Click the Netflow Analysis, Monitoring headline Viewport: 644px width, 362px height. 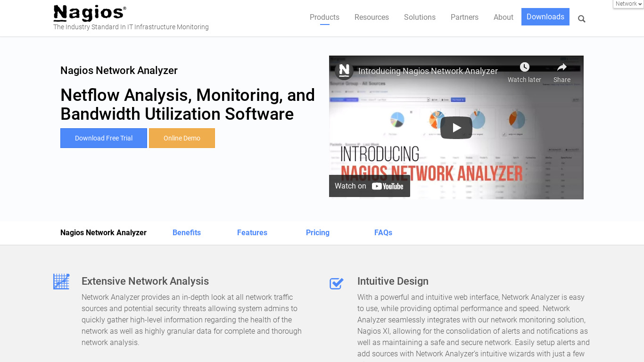(x=188, y=105)
